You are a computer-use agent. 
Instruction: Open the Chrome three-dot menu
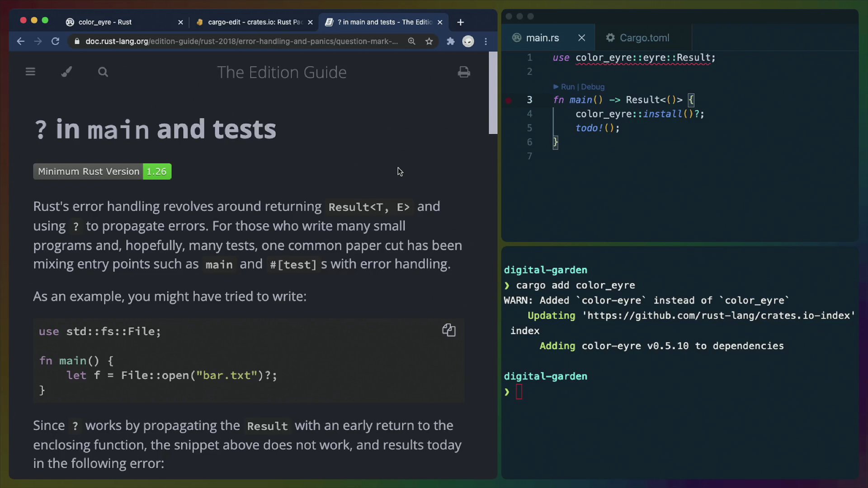486,41
